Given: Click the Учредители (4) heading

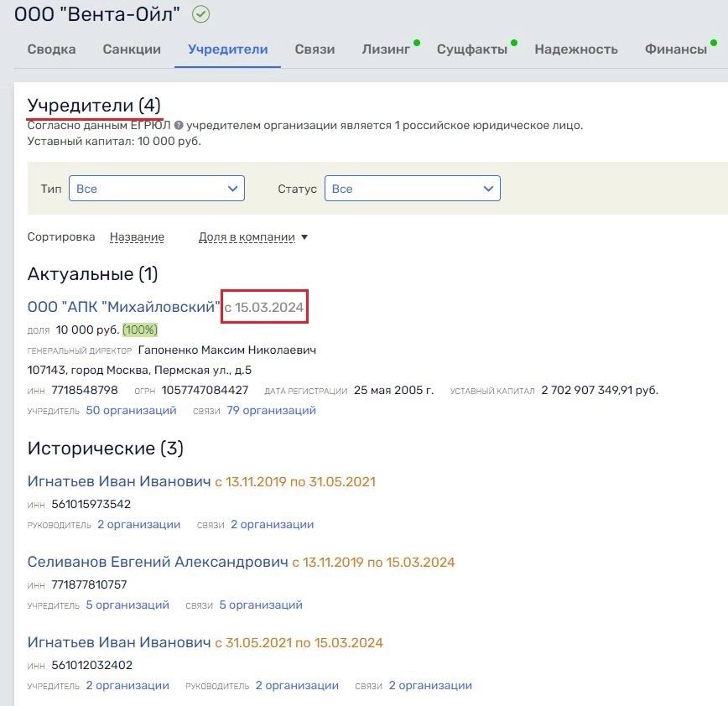Looking at the screenshot, I should 94,106.
